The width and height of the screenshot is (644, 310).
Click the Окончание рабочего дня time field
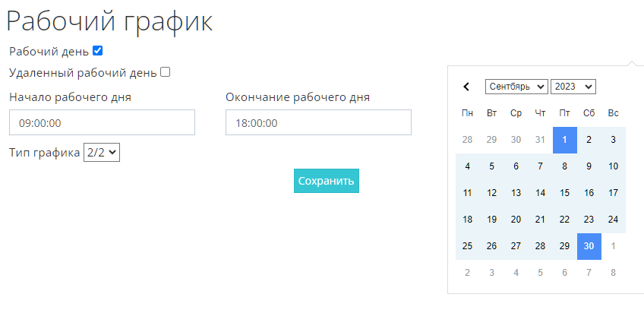tap(318, 122)
